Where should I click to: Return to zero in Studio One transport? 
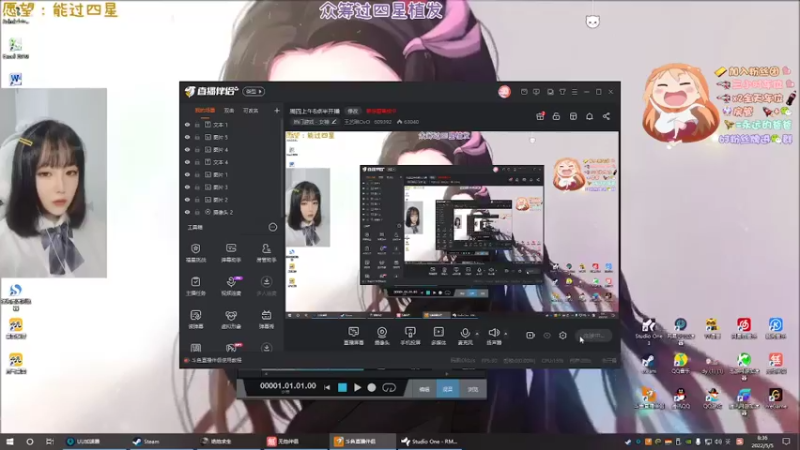tap(327, 388)
